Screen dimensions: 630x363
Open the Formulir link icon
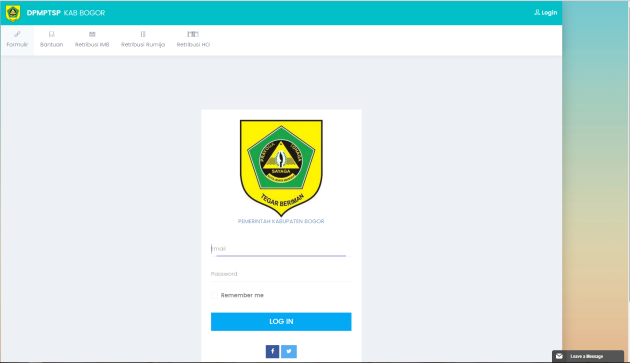point(17,34)
